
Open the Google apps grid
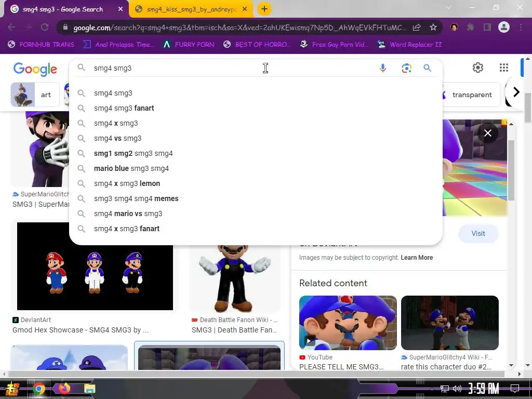coord(504,68)
